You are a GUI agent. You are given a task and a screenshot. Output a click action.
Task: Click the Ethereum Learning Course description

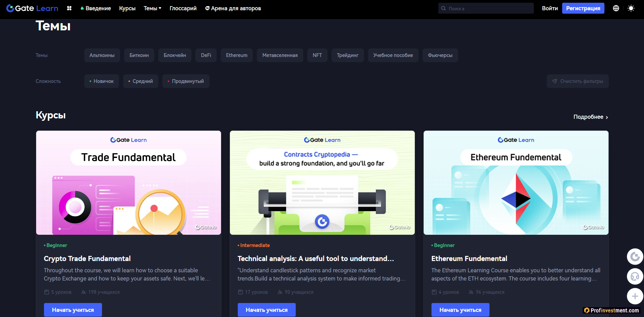coord(516,274)
